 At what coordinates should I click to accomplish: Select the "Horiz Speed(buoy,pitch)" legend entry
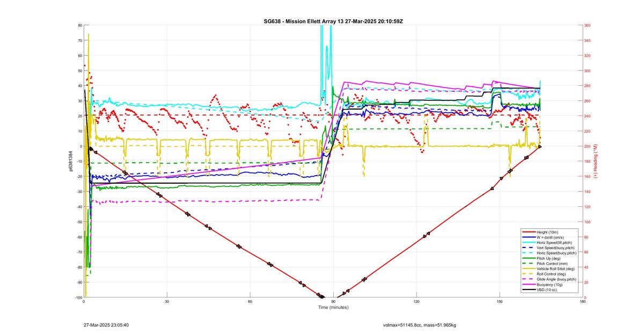(x=557, y=252)
